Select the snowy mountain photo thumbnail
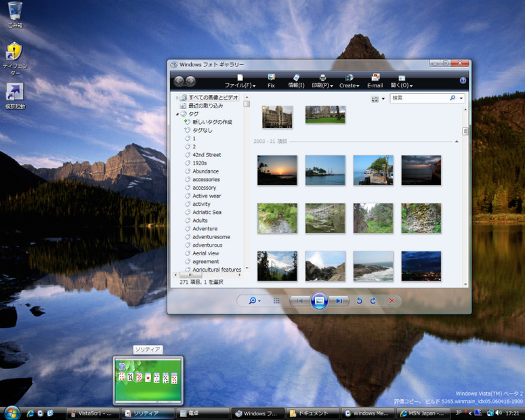The height and width of the screenshot is (420, 525). [277, 266]
